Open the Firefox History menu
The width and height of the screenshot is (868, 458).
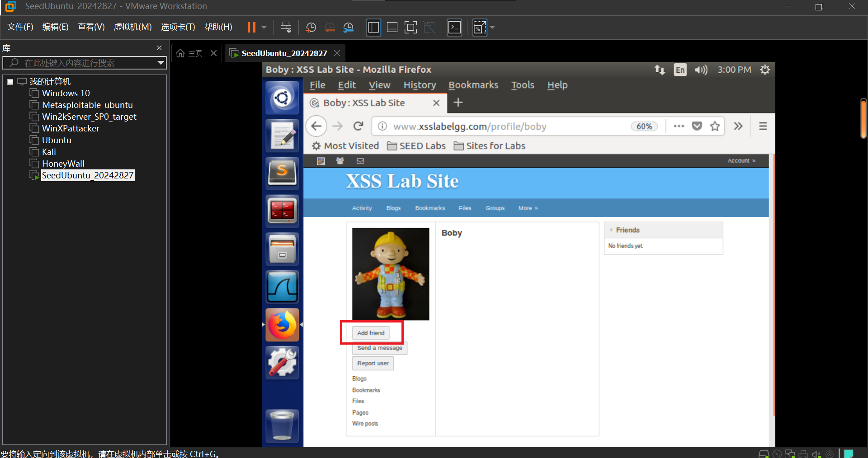point(420,85)
